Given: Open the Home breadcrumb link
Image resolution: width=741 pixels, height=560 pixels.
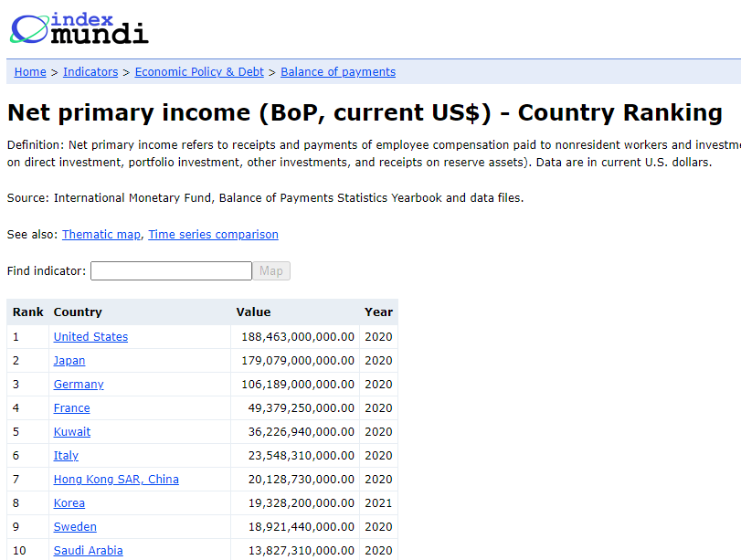Looking at the screenshot, I should 30,72.
